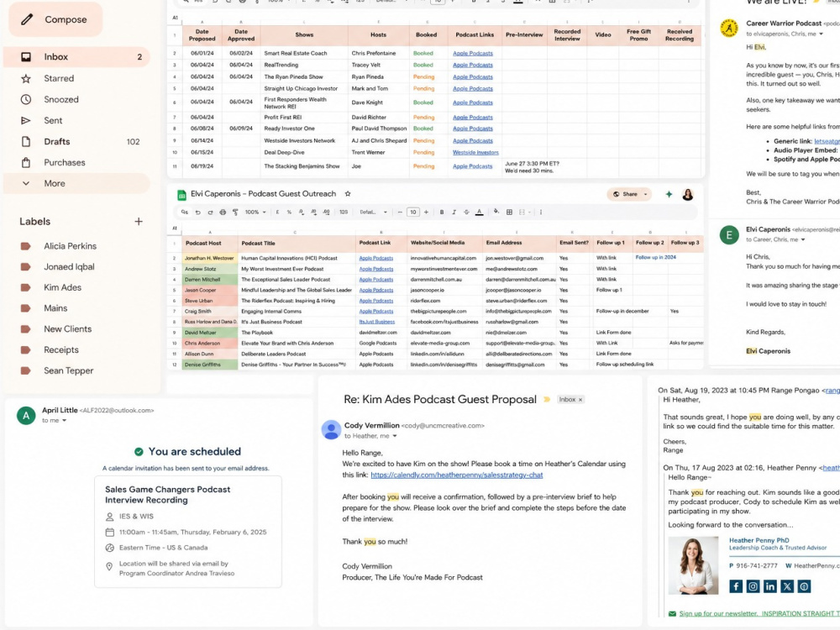Open the Alicia Perkins label
Screen dimensions: 840x630
click(x=71, y=246)
